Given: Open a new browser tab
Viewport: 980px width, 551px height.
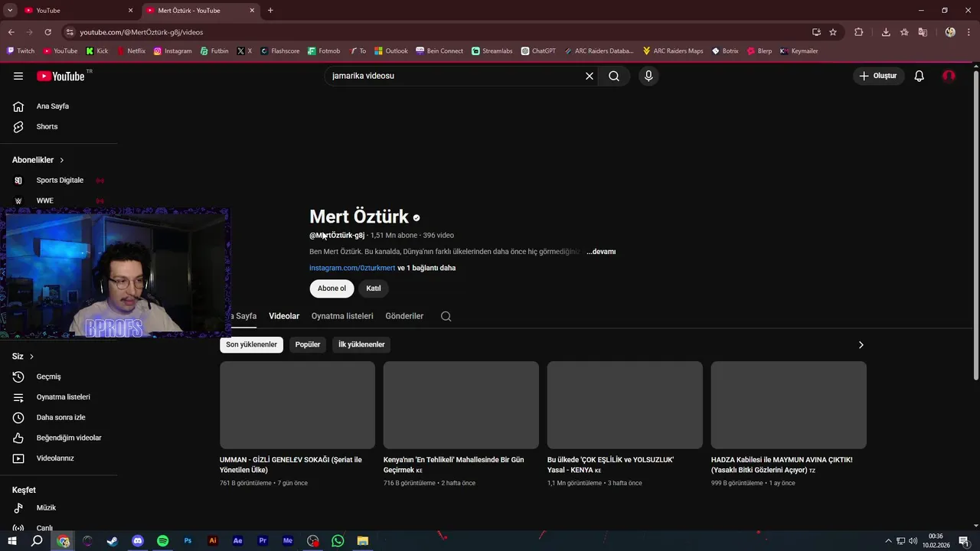Looking at the screenshot, I should coord(270,10).
